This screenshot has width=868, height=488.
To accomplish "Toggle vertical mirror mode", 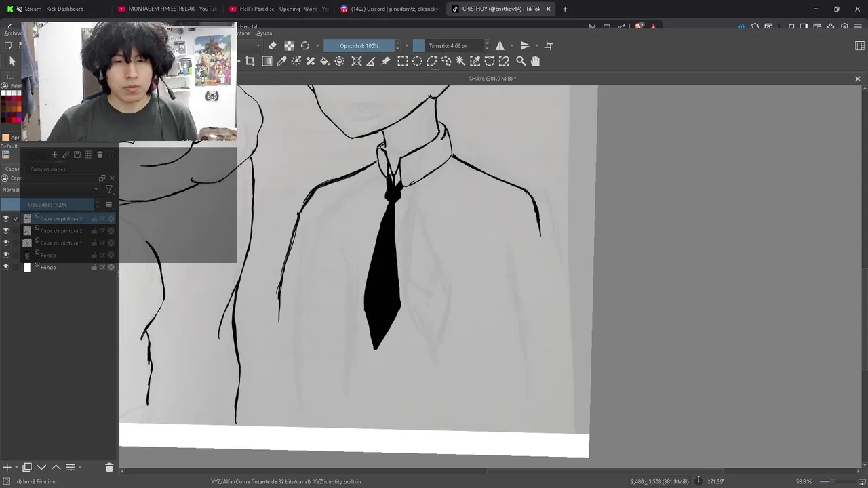I will coord(524,45).
